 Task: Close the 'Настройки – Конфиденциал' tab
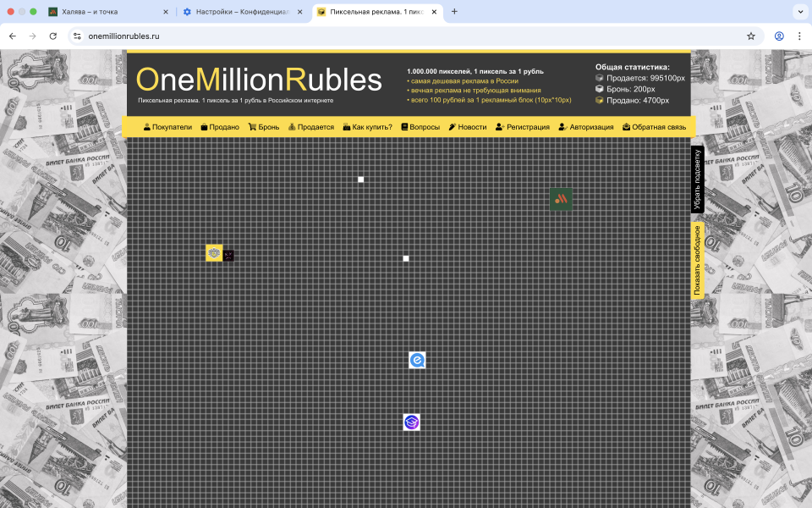pyautogui.click(x=299, y=12)
